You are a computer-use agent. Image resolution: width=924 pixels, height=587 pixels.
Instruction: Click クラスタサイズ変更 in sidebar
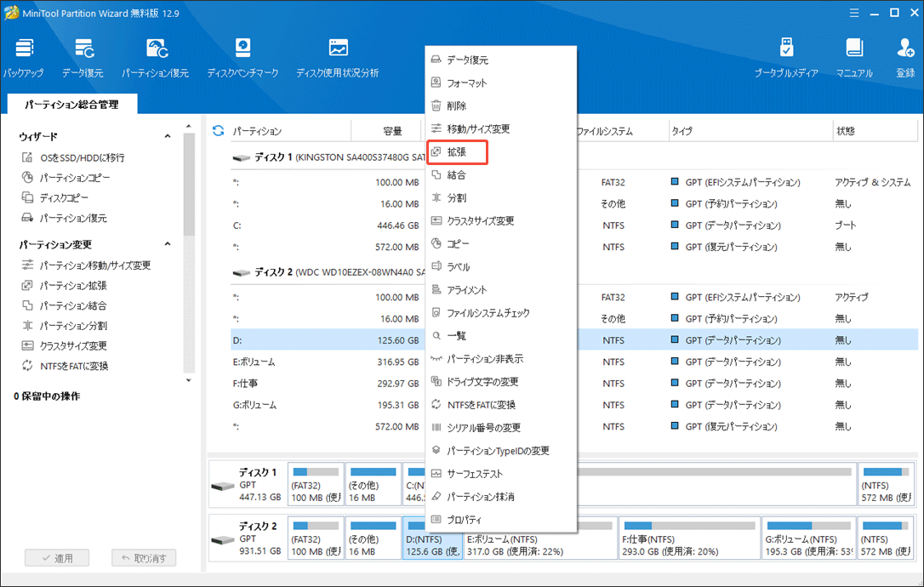click(64, 345)
